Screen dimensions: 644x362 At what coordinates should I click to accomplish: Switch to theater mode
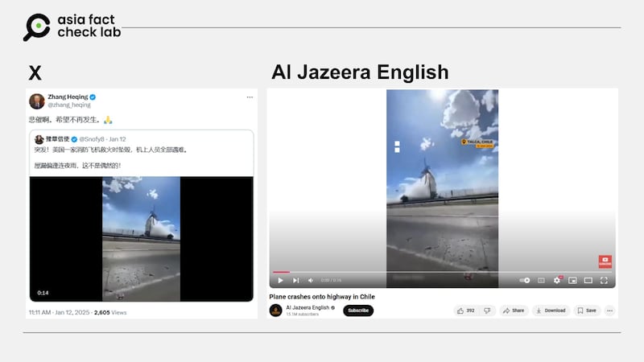[x=588, y=280]
